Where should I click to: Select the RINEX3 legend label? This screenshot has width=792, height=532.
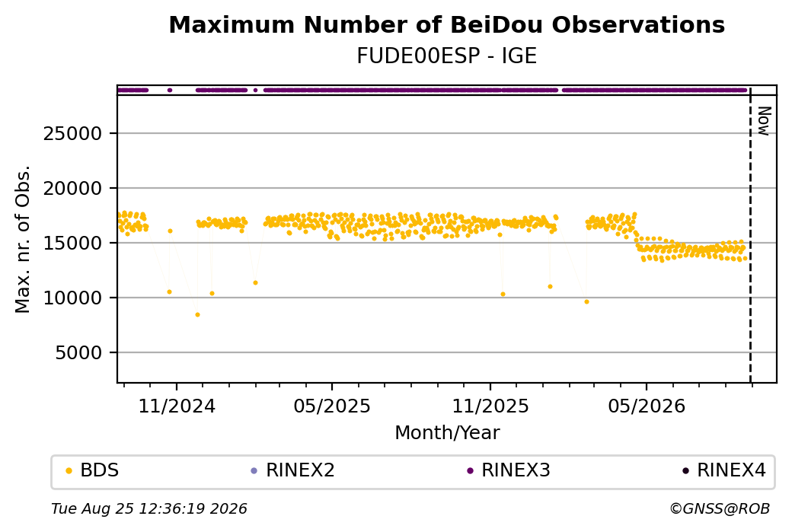(516, 470)
